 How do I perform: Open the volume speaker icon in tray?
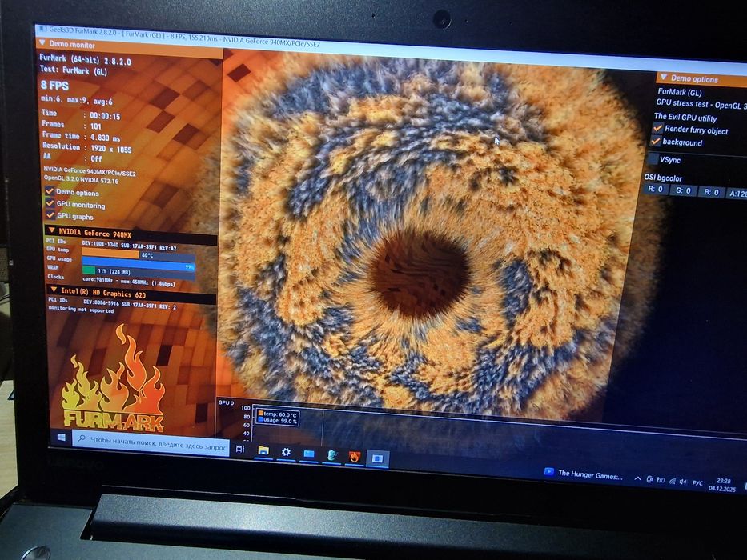pyautogui.click(x=684, y=482)
